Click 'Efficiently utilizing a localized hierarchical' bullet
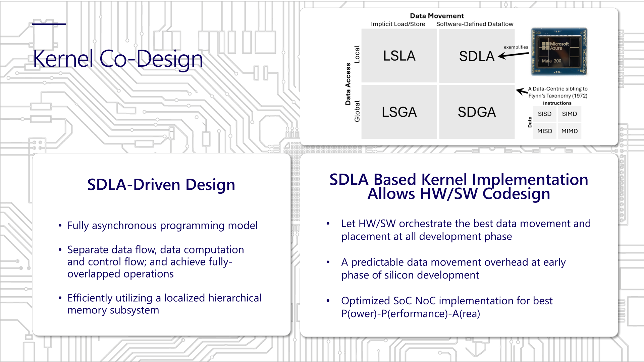The width and height of the screenshot is (644, 362). click(164, 304)
